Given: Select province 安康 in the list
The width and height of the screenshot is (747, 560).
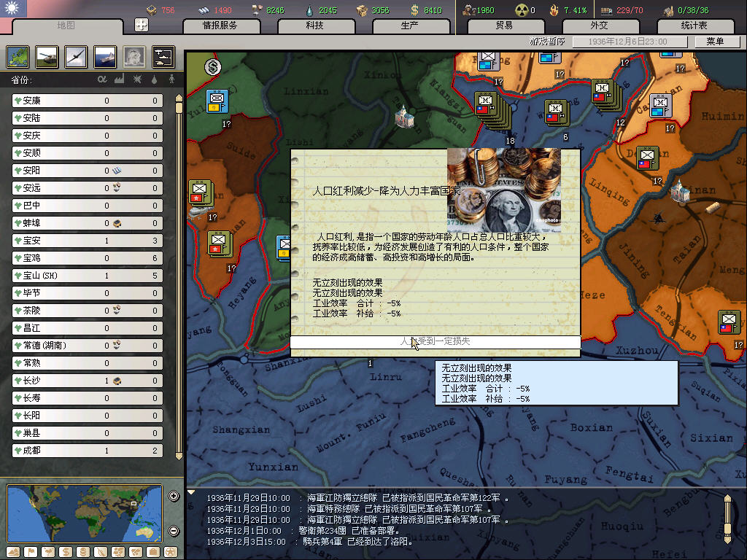Looking at the screenshot, I should (88, 101).
